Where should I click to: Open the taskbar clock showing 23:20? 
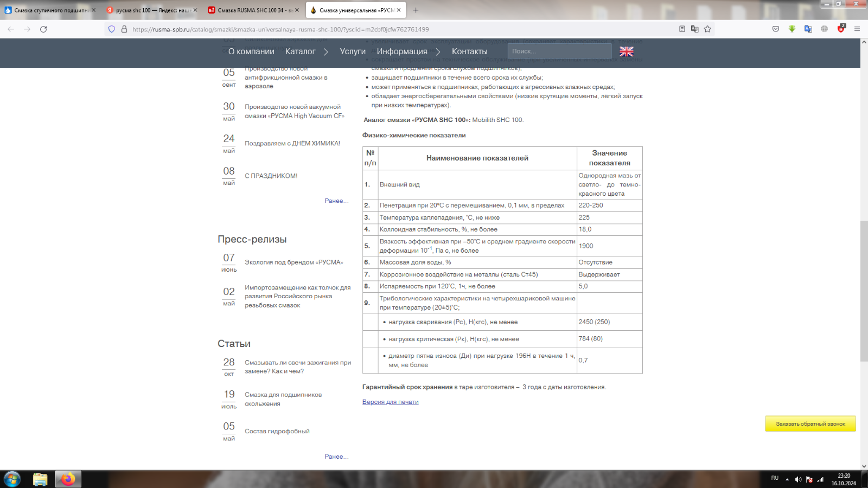[x=844, y=479]
